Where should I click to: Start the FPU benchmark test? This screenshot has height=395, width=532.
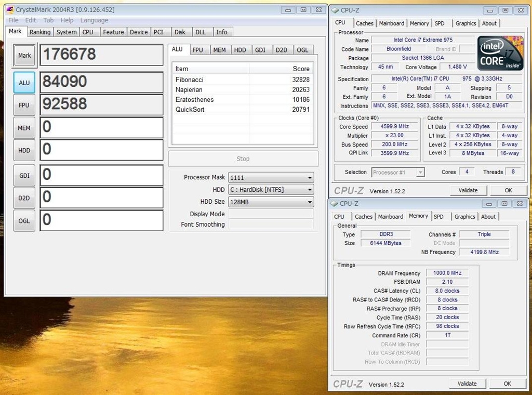[24, 105]
